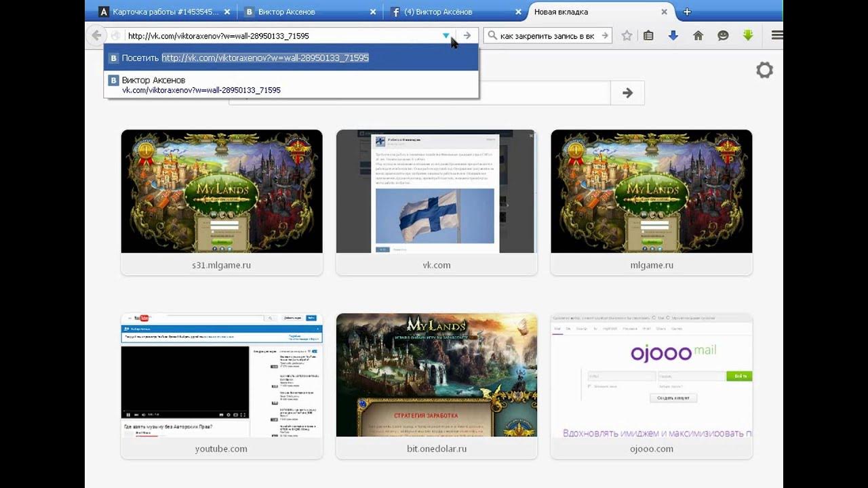Click the go arrow in address bar
Image resolution: width=868 pixels, height=488 pixels.
tap(467, 36)
